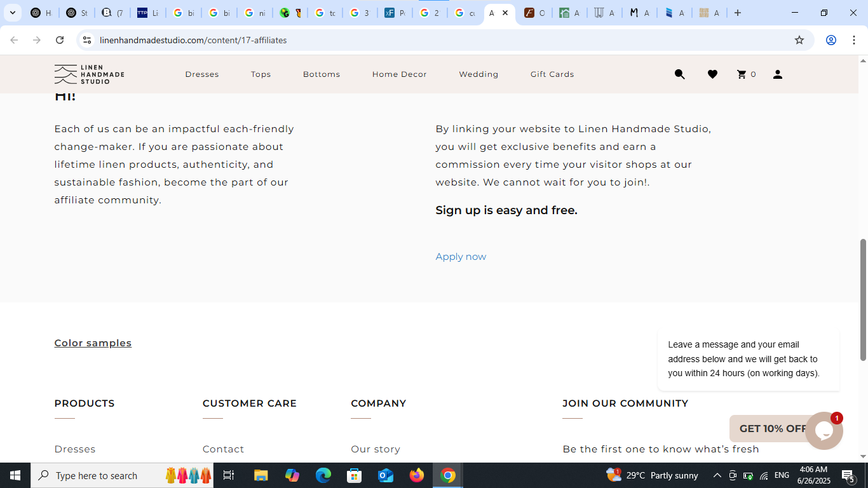Open the Wedding menu
868x488 pixels.
tap(478, 74)
